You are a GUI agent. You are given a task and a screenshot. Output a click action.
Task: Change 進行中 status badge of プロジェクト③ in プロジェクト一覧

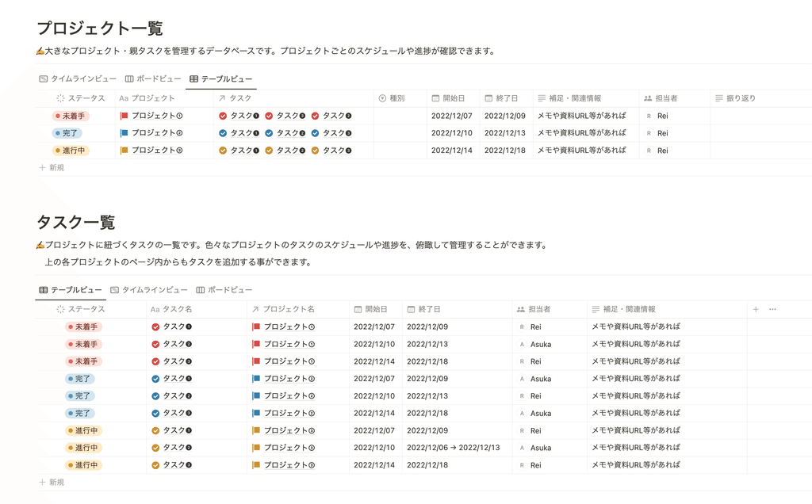coord(71,151)
